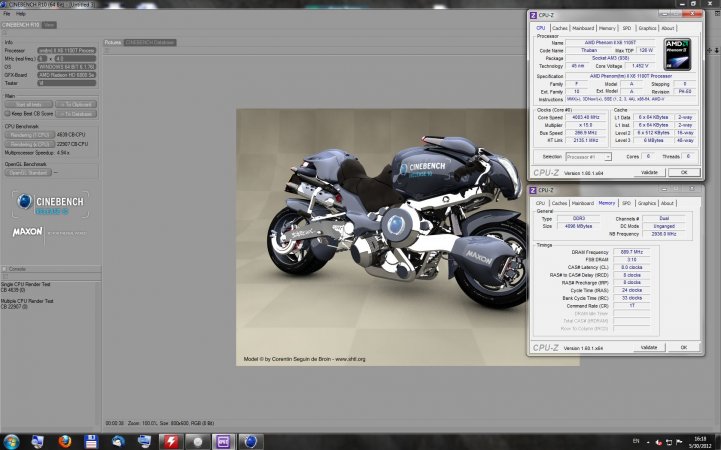
Task: Click the AMD Phenom II processor logo
Action: pyautogui.click(x=678, y=54)
